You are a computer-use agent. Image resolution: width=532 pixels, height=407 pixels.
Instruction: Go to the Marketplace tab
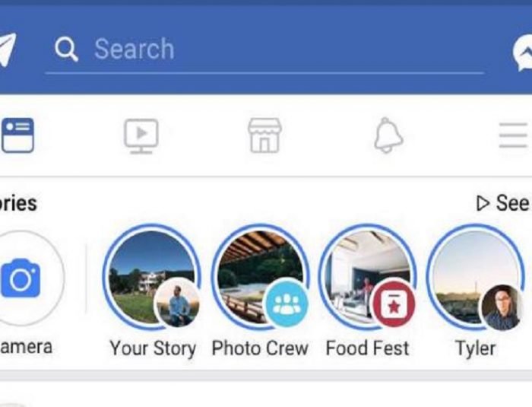tap(264, 136)
